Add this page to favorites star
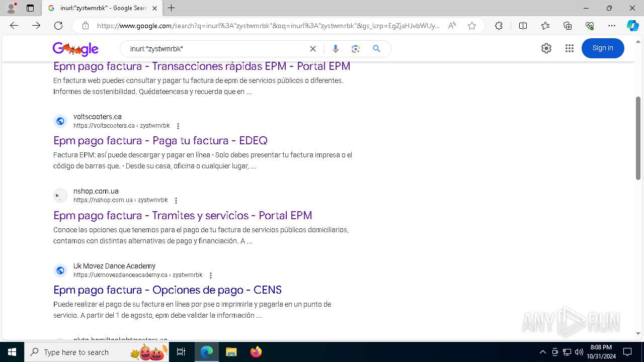The image size is (644, 362). 472,26
